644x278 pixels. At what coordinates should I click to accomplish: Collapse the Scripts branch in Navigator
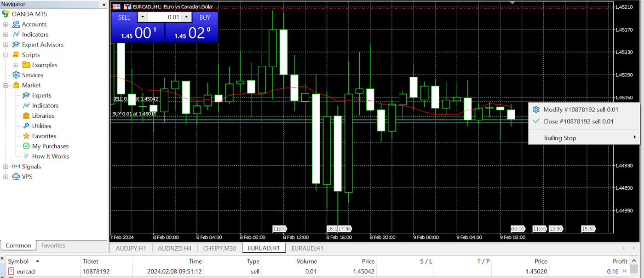click(5, 54)
